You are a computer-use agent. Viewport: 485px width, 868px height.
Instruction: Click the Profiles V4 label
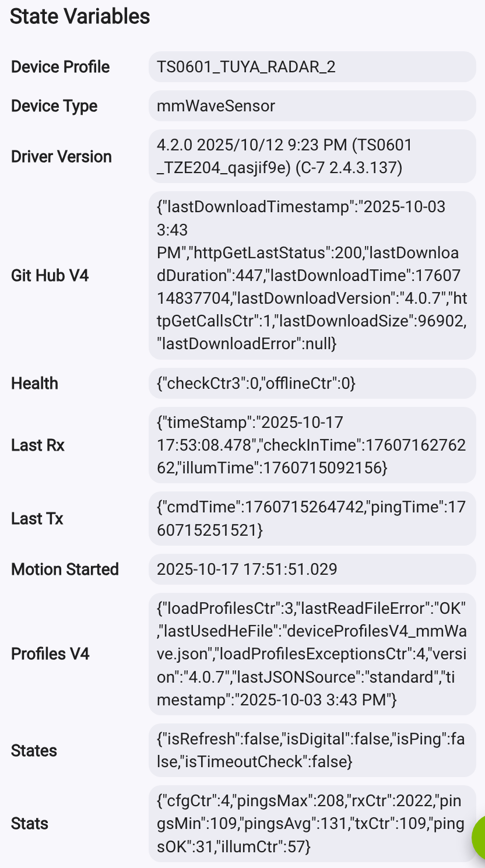click(x=50, y=654)
